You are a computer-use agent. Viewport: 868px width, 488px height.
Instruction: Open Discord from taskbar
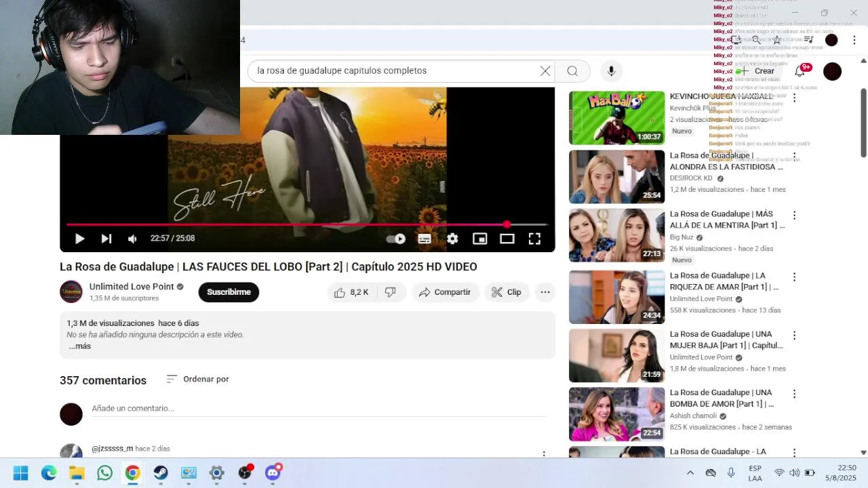273,473
